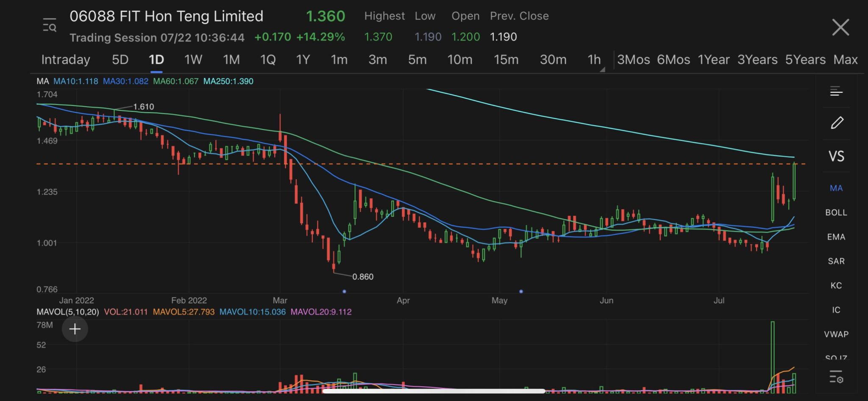Set range to 3Years
The height and width of the screenshot is (401, 868).
pos(757,60)
